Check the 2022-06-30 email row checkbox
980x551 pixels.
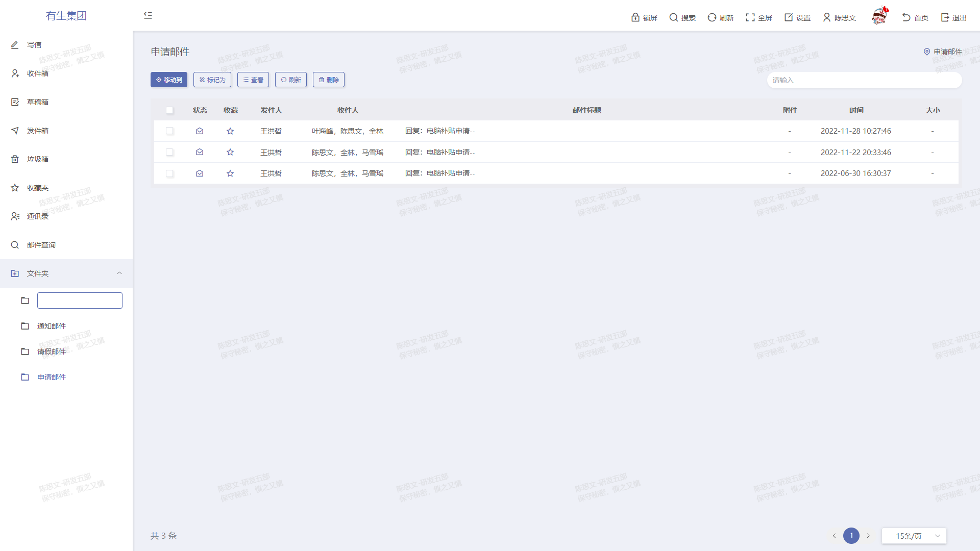tap(169, 173)
